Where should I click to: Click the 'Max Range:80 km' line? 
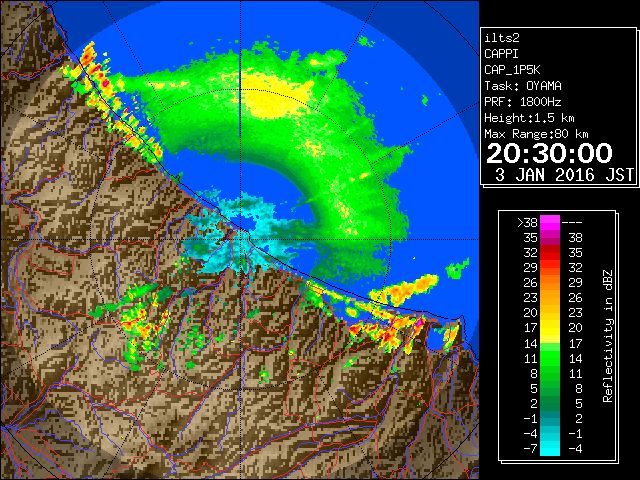[x=536, y=134]
